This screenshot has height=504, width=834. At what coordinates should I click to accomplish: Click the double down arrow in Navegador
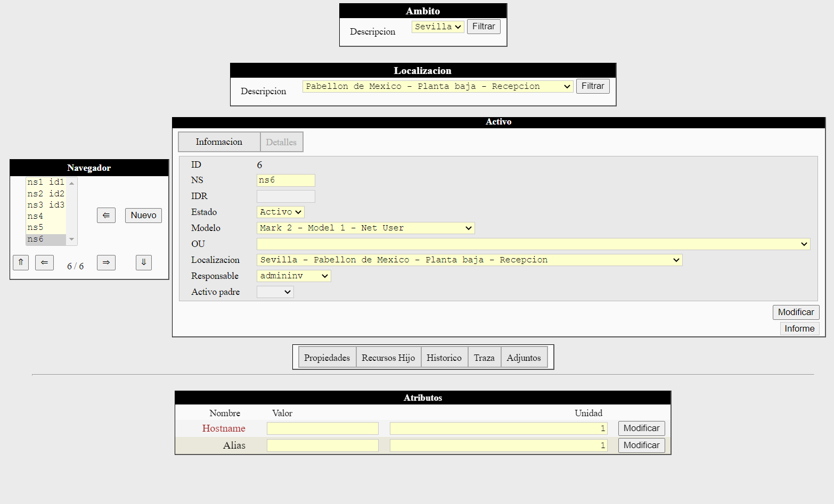click(143, 262)
